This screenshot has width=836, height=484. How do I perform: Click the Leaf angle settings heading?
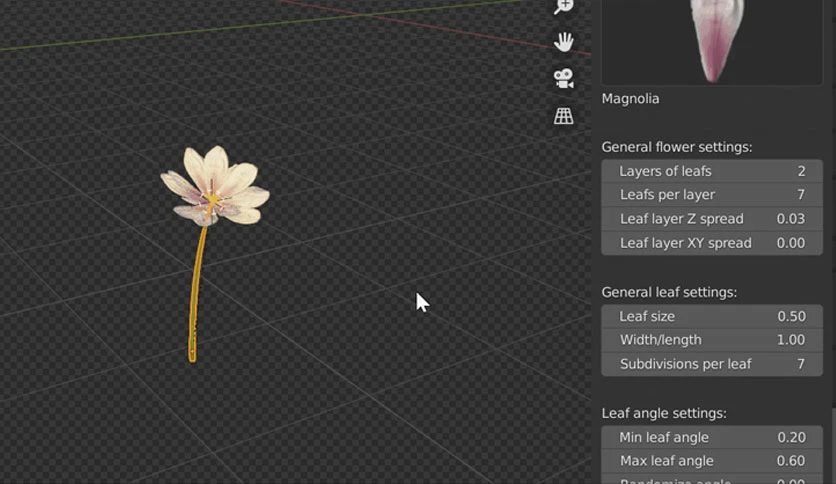pos(664,413)
